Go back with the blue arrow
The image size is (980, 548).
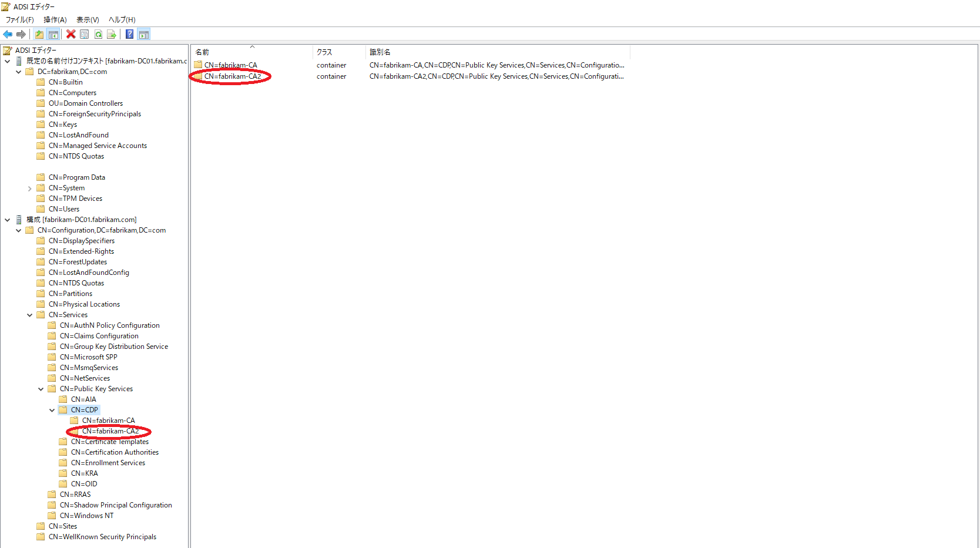(8, 34)
